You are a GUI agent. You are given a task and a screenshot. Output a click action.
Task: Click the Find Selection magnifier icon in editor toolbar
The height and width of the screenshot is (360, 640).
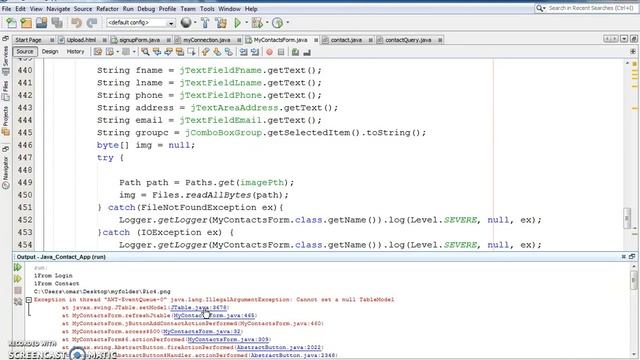coord(145,52)
